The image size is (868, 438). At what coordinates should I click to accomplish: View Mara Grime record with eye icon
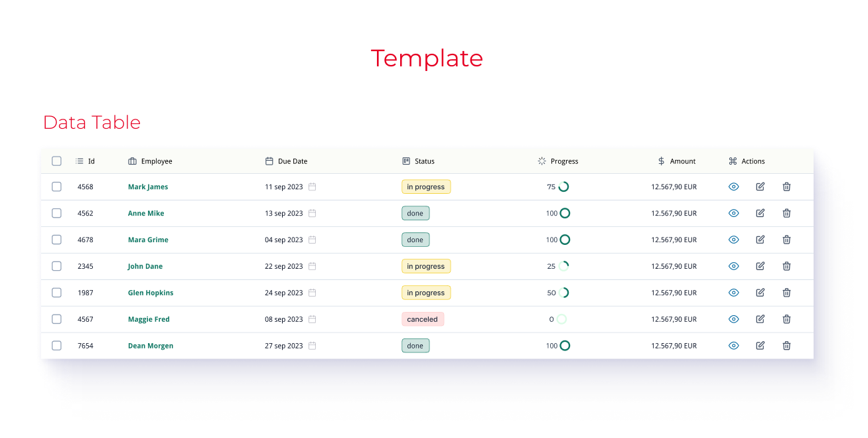733,240
